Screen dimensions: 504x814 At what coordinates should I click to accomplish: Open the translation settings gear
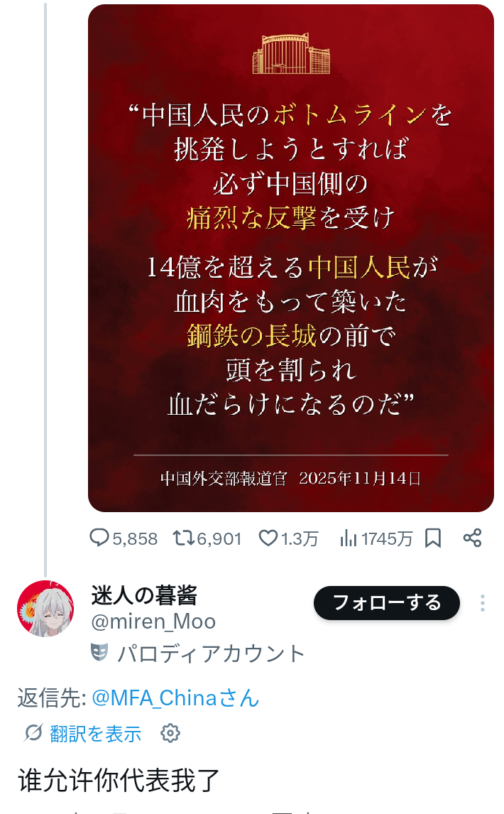coord(170,733)
